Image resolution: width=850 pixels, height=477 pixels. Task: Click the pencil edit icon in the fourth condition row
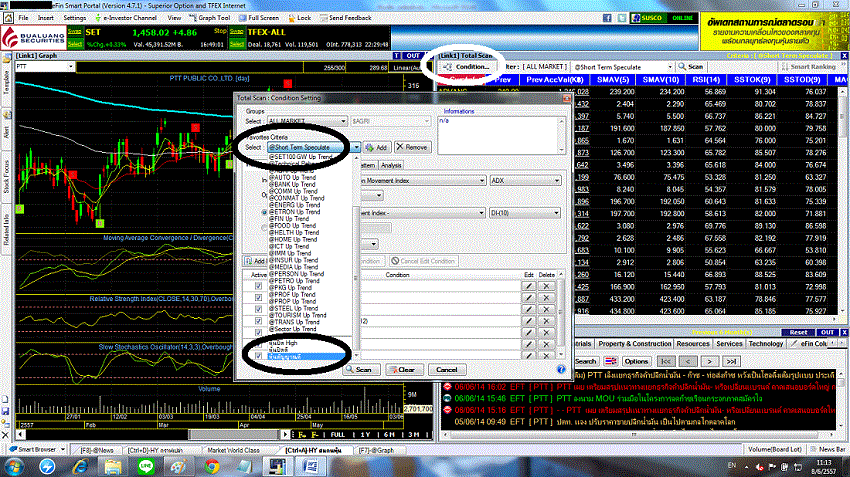pos(529,321)
